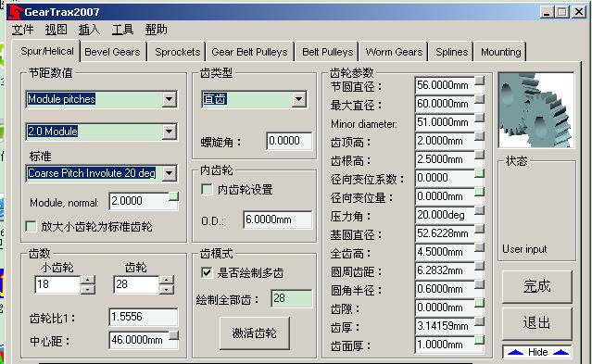592x364 pixels.
Task: Click the small square beside 圆周齿距 value
Action: 480,266
